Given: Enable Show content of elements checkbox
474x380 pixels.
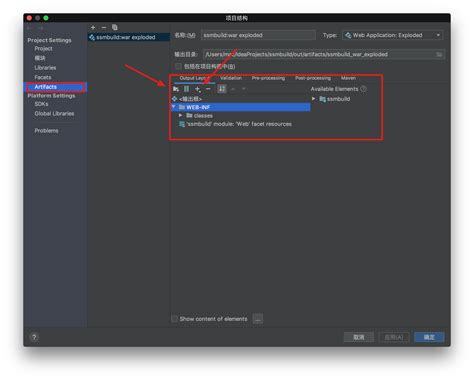Looking at the screenshot, I should pos(174,319).
